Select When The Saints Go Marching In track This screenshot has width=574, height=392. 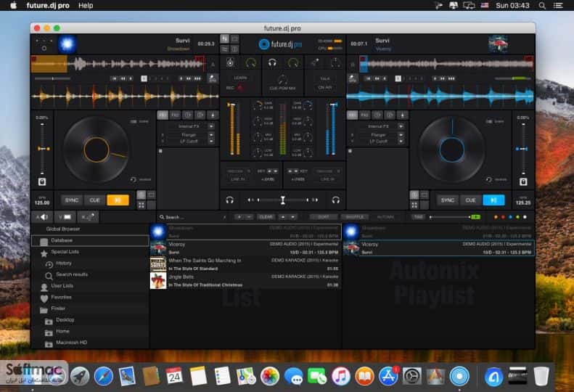pyautogui.click(x=245, y=264)
